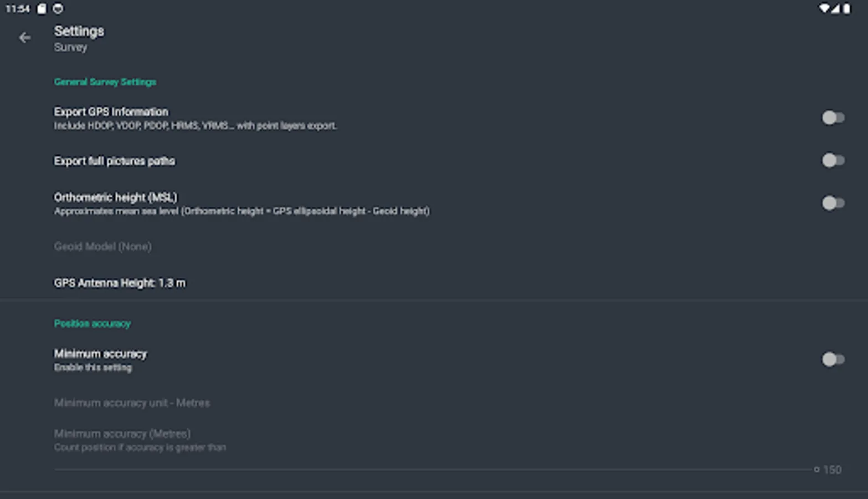Enable the Minimum accuracy setting
868x499 pixels.
[x=832, y=360]
